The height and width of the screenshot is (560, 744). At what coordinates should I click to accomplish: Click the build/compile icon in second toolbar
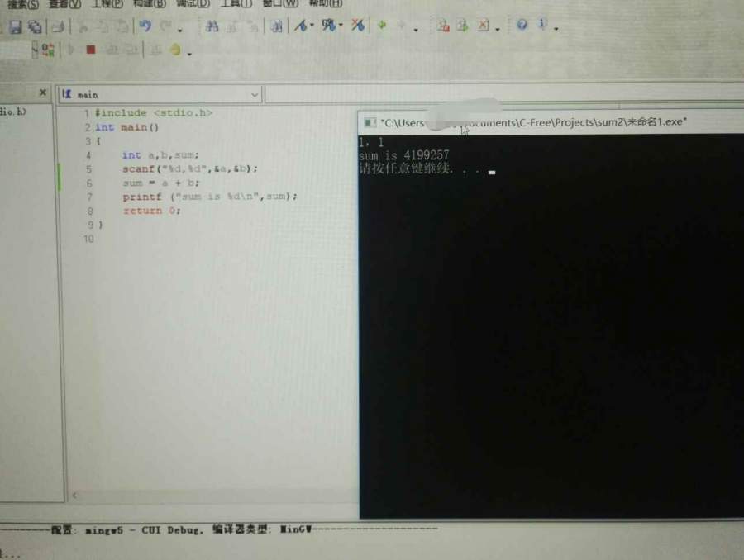tap(47, 50)
